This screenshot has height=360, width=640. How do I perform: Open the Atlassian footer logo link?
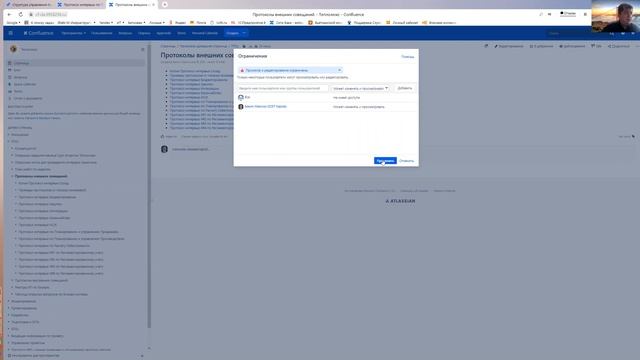point(400,201)
